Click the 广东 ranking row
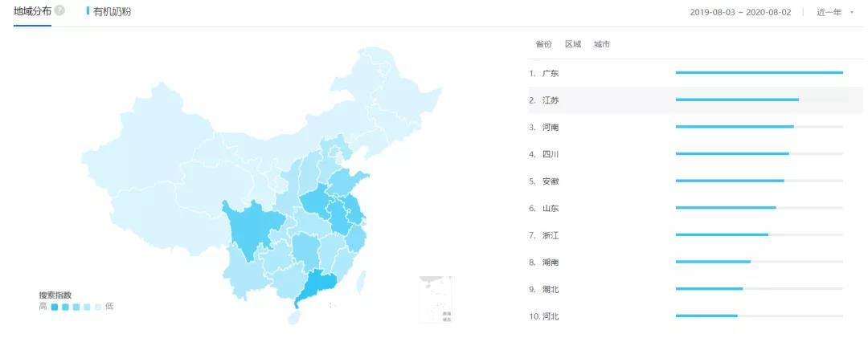The width and height of the screenshot is (868, 342). (695, 73)
